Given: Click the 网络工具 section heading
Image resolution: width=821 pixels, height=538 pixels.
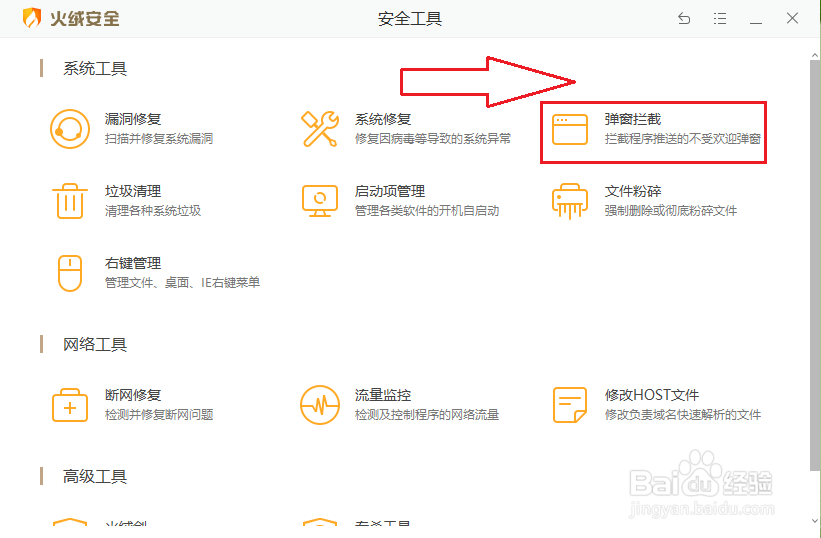Looking at the screenshot, I should point(95,344).
